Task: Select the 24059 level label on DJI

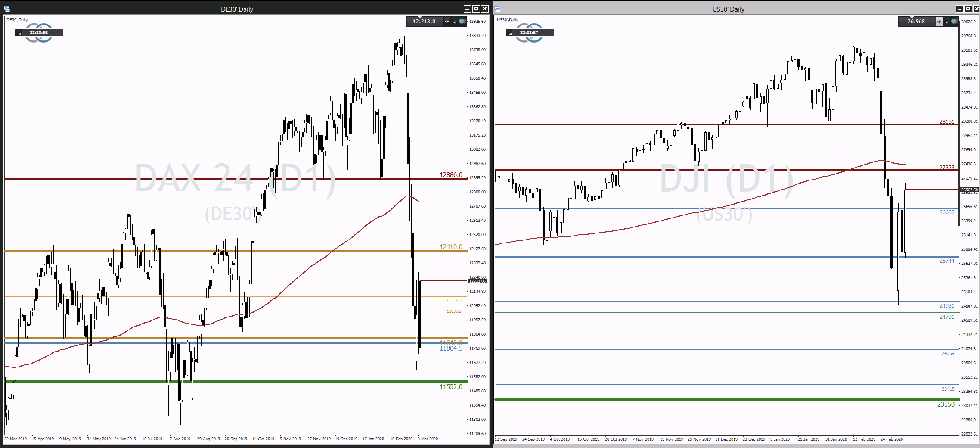Action: pos(948,354)
